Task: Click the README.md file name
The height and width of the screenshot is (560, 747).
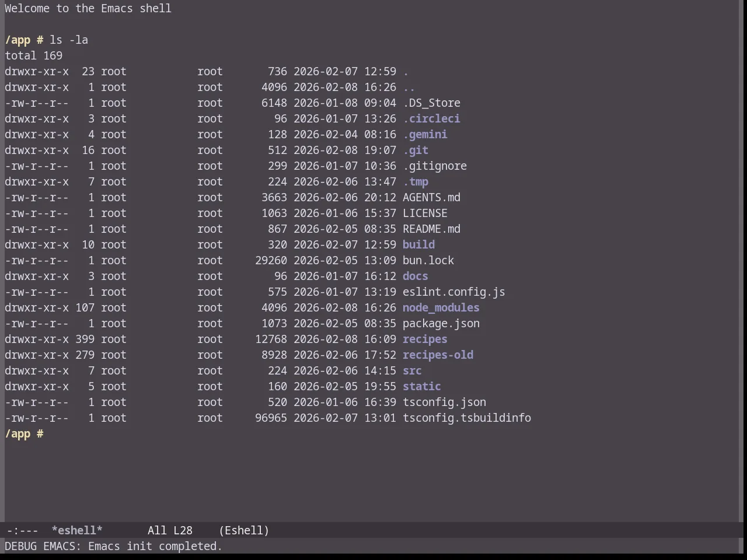Action: point(431,229)
